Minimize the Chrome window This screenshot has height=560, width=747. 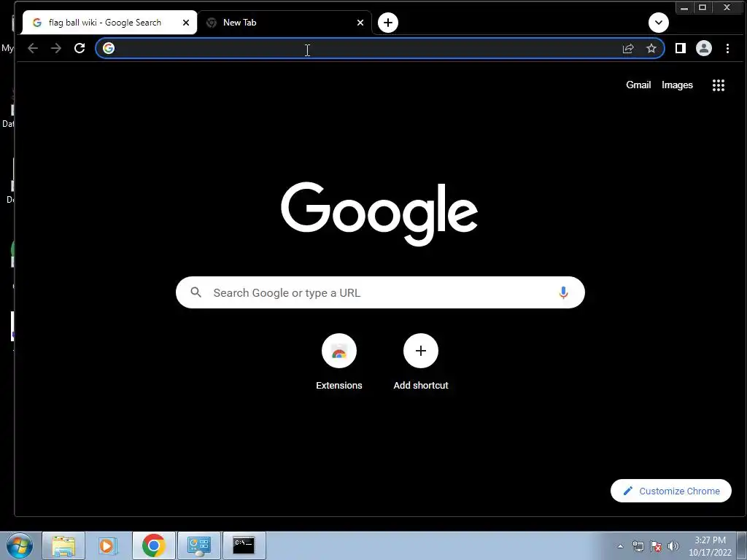pos(684,7)
